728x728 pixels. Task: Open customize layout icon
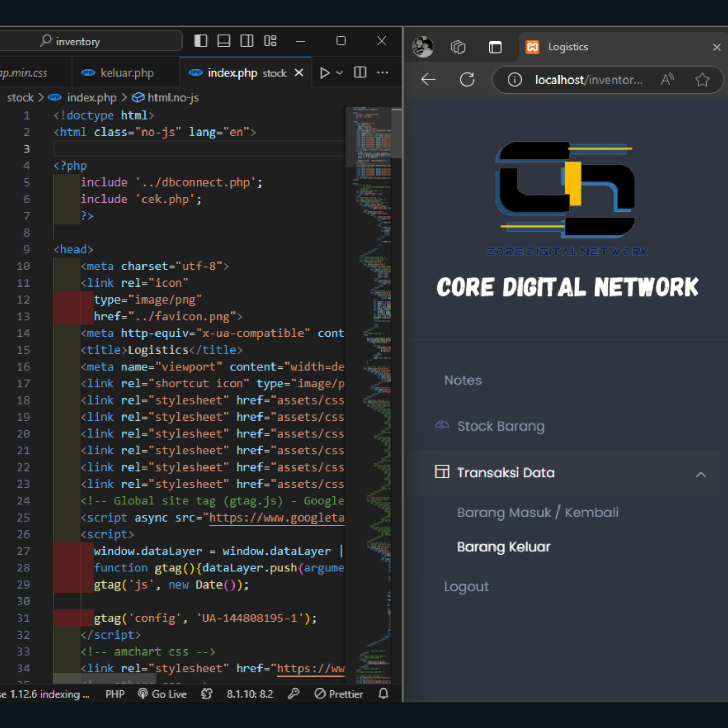270,41
